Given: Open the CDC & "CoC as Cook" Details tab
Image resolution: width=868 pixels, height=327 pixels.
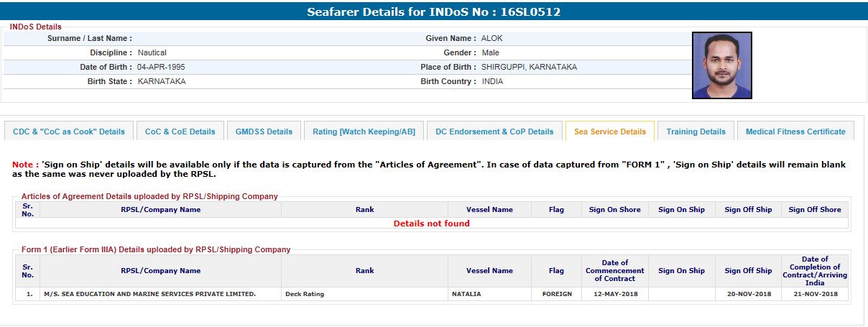Looking at the screenshot, I should click(69, 132).
